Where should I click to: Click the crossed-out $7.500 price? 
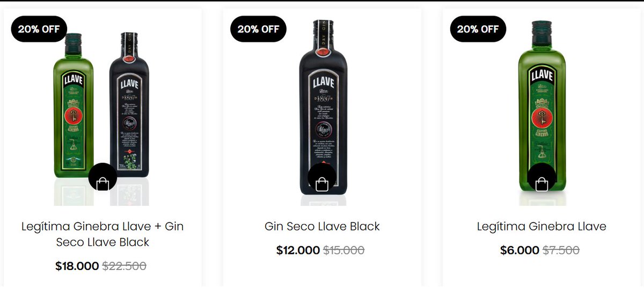[561, 250]
